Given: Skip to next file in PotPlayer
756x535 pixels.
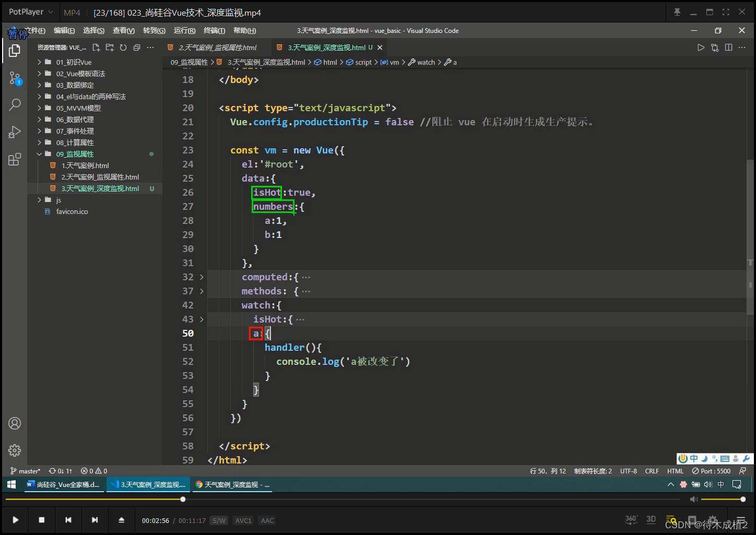Looking at the screenshot, I should (95, 520).
